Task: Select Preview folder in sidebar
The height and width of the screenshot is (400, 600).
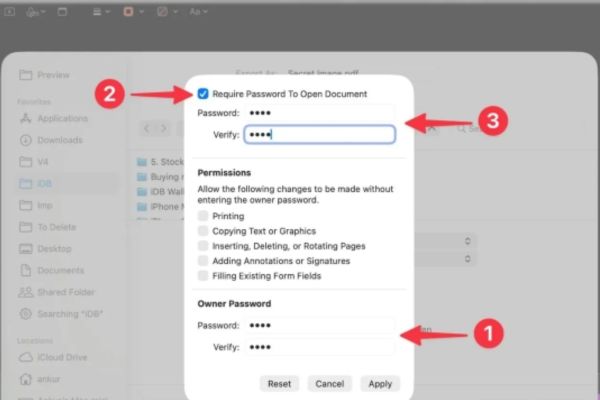Action: coord(44,75)
